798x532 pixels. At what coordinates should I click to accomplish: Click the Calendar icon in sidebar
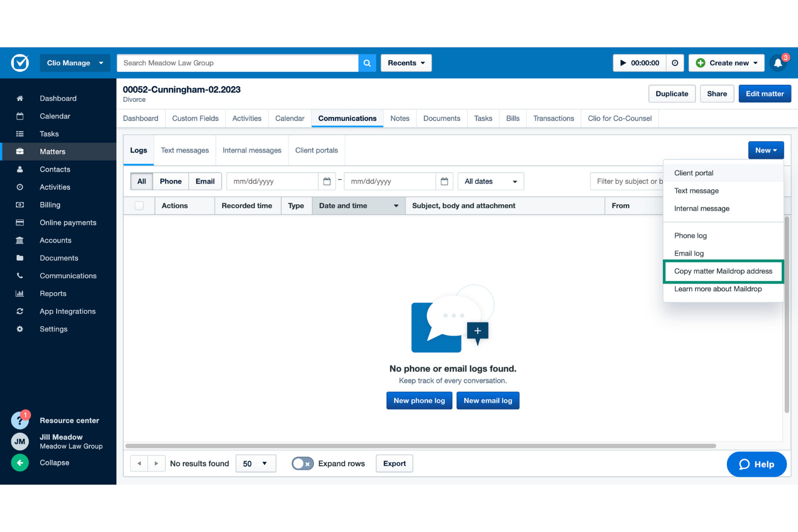point(20,116)
